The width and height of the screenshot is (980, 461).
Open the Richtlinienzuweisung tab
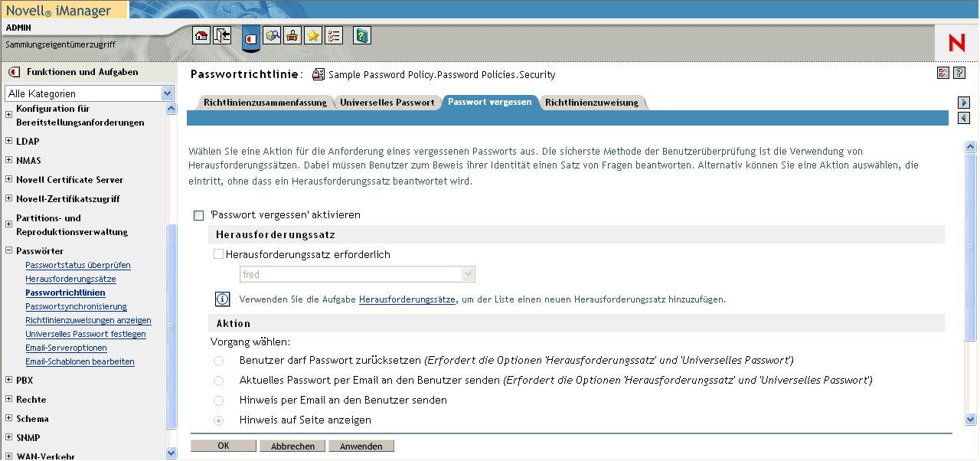tap(593, 100)
